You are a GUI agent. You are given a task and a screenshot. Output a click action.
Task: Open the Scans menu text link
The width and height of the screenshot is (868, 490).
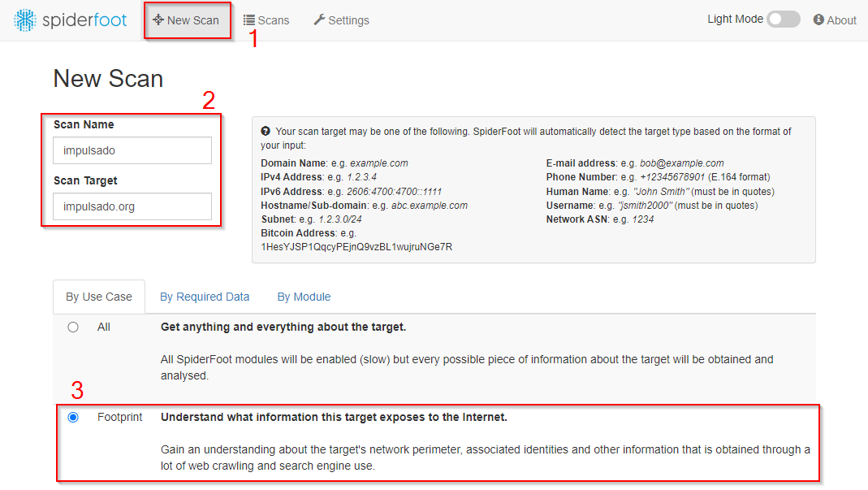[x=274, y=20]
